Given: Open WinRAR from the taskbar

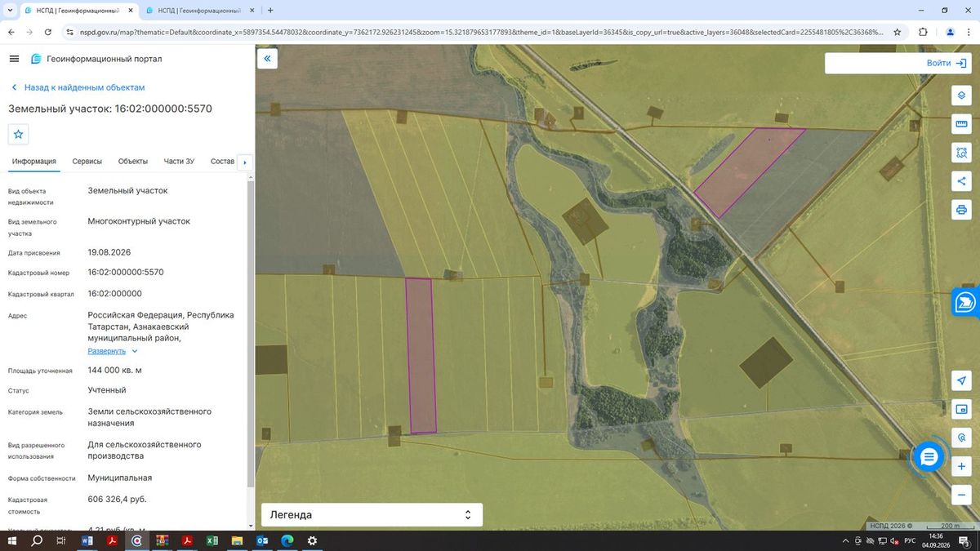Looking at the screenshot, I should coord(162,540).
